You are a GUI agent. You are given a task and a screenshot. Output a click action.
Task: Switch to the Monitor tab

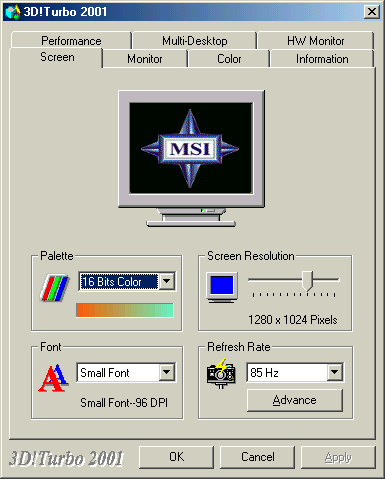tap(145, 59)
